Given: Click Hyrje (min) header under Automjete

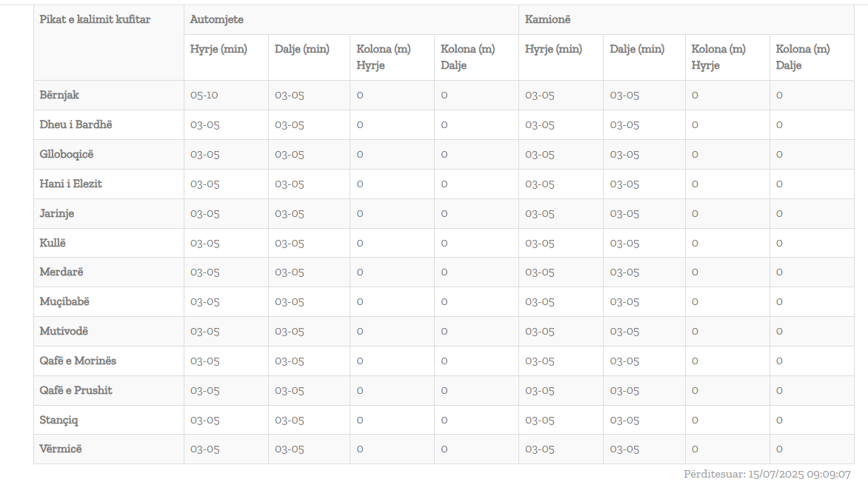Looking at the screenshot, I should click(x=218, y=50).
